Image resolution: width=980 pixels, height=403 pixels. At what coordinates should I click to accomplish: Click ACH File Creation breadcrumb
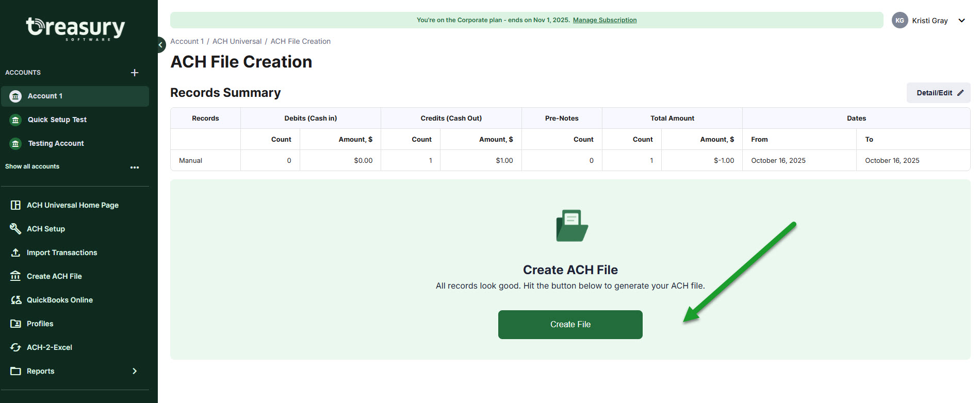tap(301, 41)
